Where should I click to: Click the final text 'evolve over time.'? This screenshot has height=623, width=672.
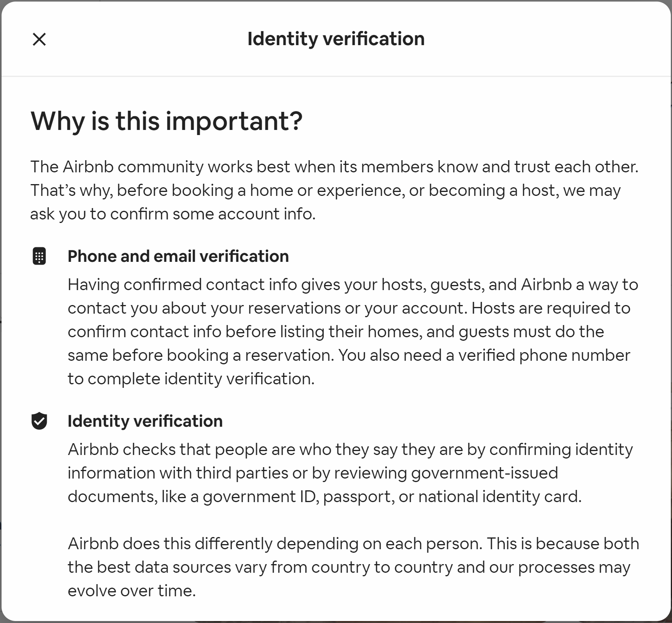(x=132, y=591)
